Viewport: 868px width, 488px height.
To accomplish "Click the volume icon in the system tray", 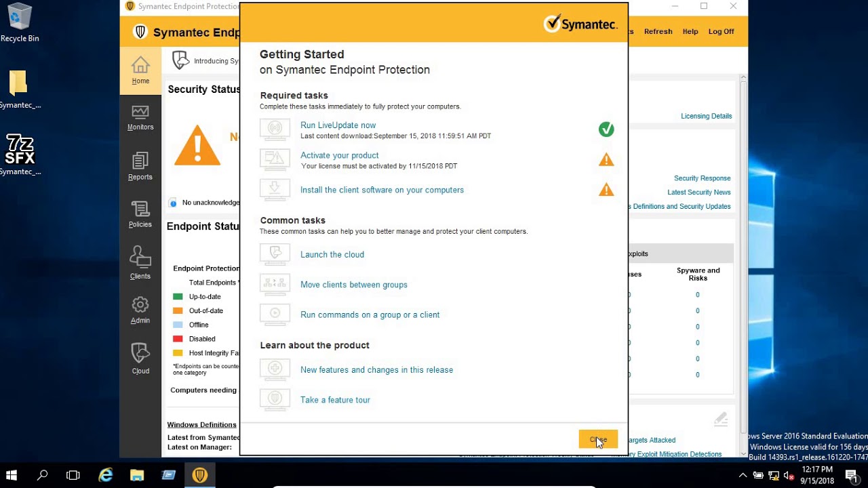I will pos(789,475).
